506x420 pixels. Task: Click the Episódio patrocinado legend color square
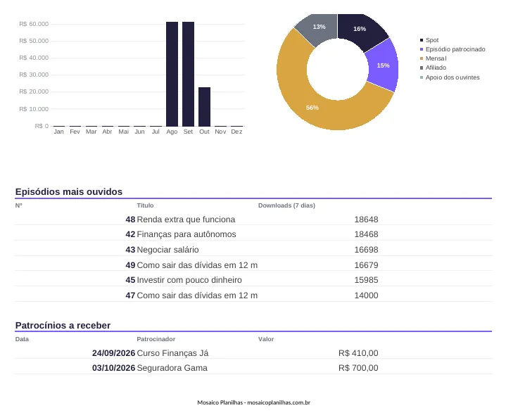(x=422, y=49)
